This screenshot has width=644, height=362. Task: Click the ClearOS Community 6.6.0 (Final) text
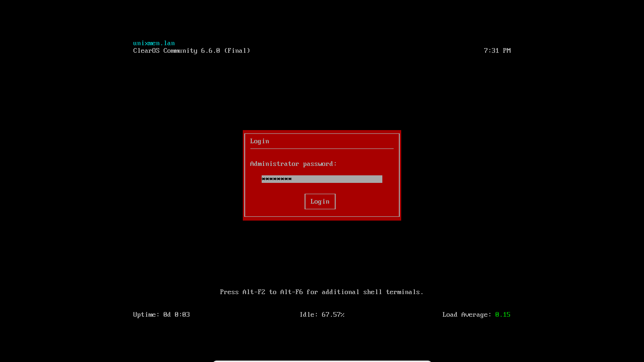[191, 50]
